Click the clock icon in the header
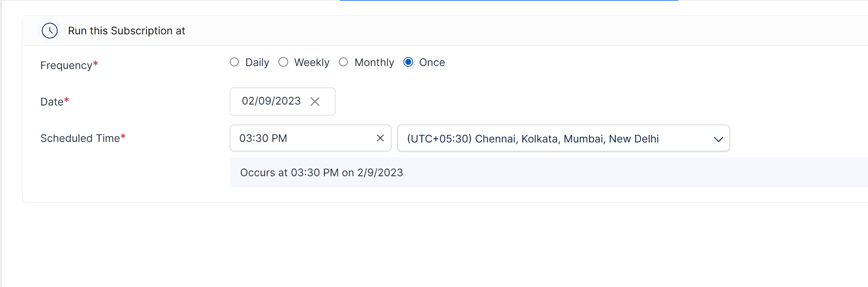The image size is (868, 287). [x=50, y=31]
